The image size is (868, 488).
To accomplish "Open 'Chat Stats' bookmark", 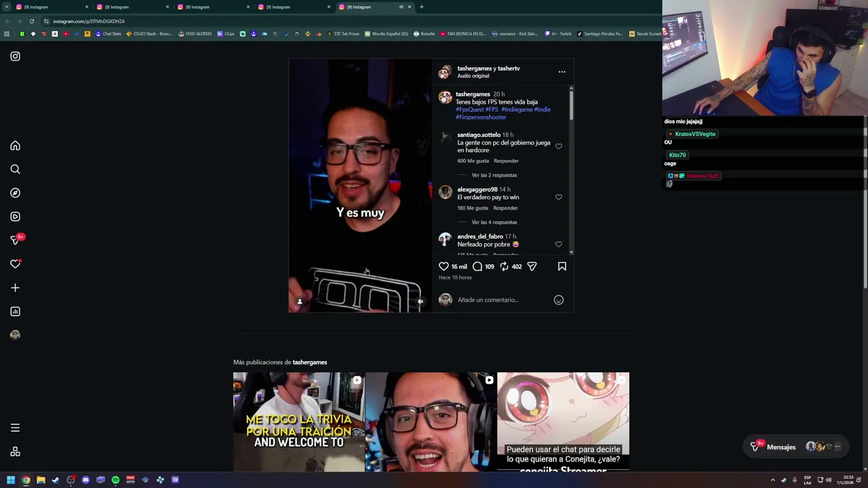I will pyautogui.click(x=108, y=34).
